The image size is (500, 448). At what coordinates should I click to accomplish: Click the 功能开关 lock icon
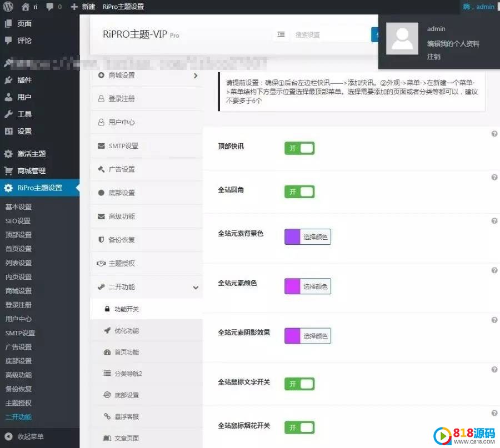(107, 309)
